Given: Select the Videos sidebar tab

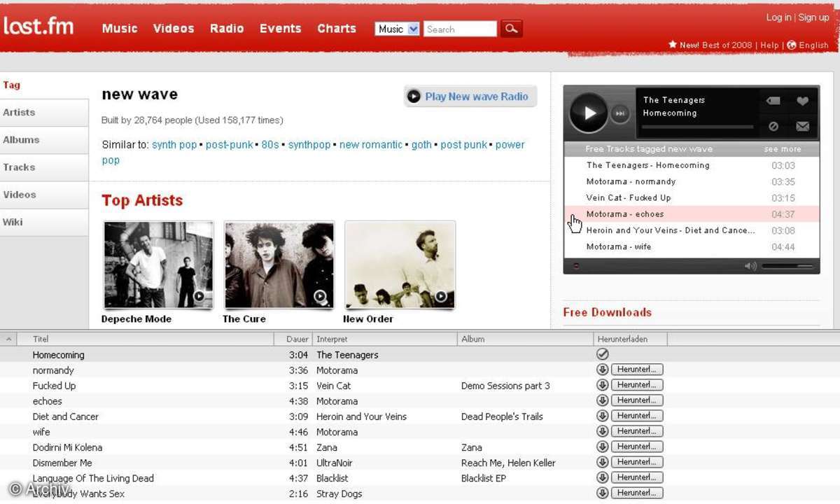Looking at the screenshot, I should coord(44,195).
